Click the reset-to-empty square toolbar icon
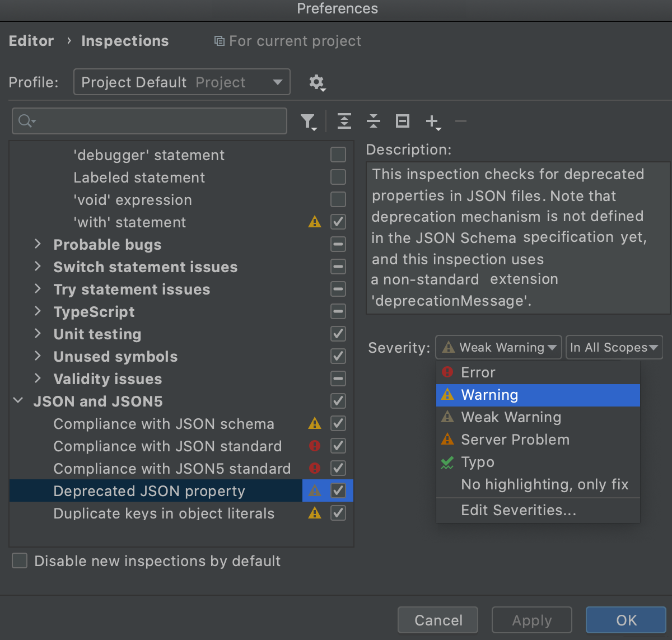Image resolution: width=672 pixels, height=640 pixels. (x=403, y=121)
